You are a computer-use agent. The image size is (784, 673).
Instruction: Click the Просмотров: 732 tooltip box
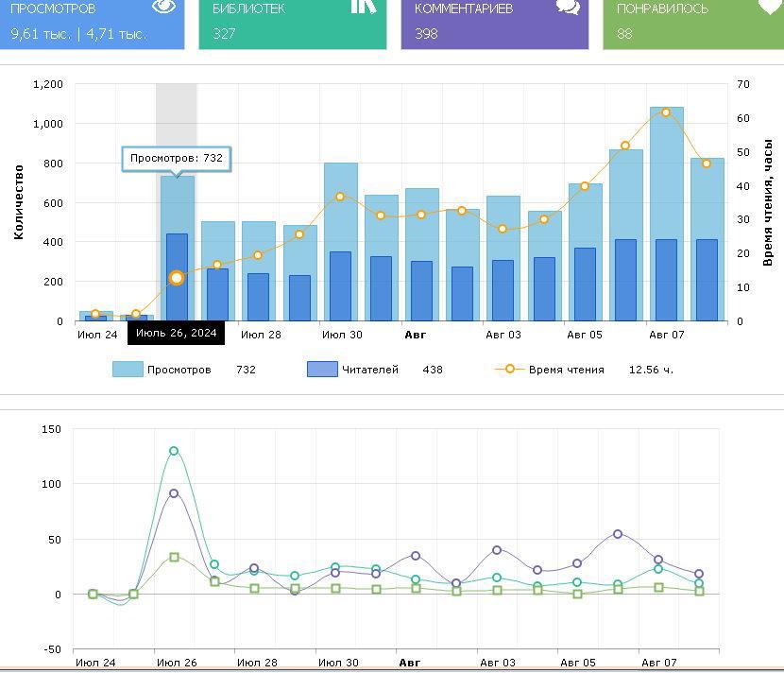point(177,158)
